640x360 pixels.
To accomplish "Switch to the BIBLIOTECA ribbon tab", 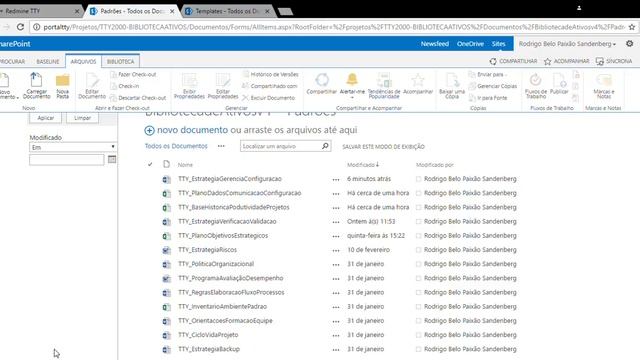I will click(x=120, y=61).
